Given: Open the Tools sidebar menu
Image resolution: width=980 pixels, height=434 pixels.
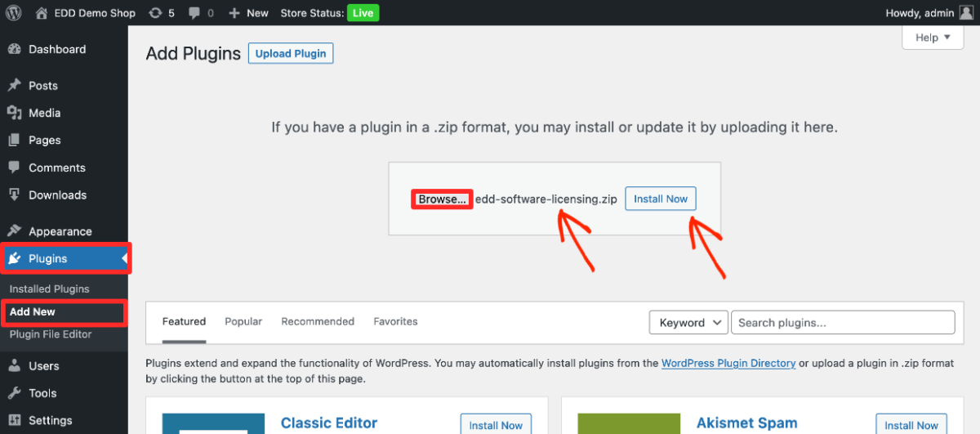Looking at the screenshot, I should 42,393.
